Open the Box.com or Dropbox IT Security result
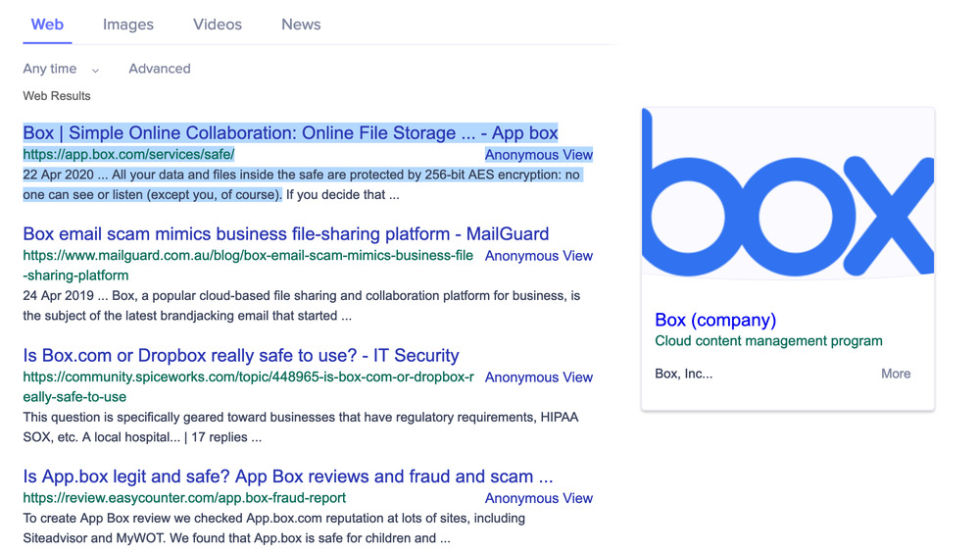 click(x=241, y=356)
